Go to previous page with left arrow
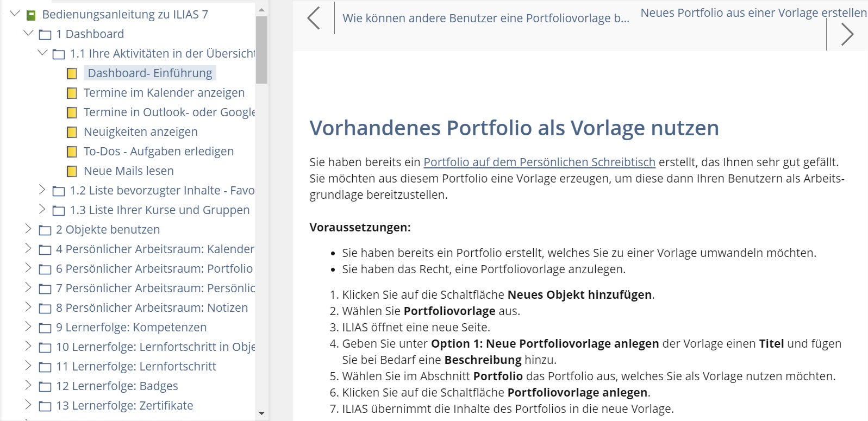 (x=314, y=18)
